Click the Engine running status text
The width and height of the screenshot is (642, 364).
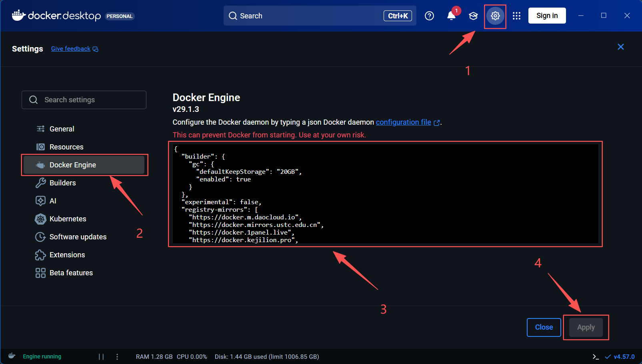click(42, 356)
